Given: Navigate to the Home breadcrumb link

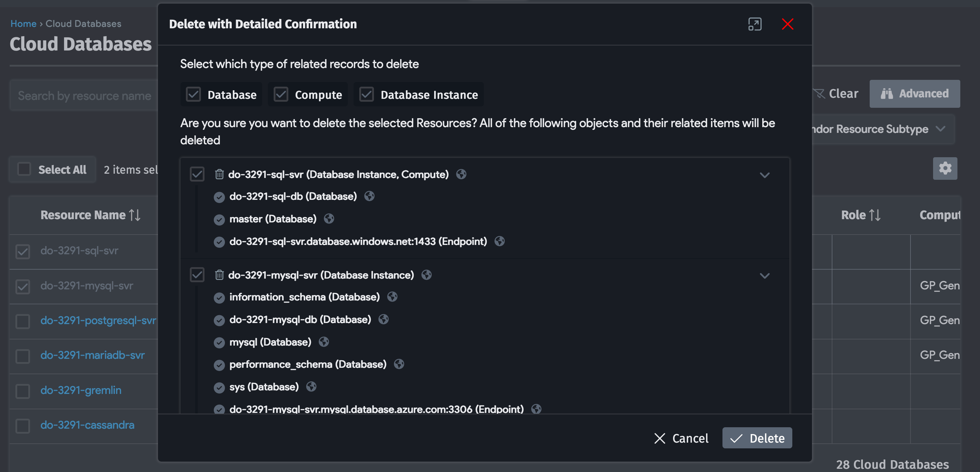Looking at the screenshot, I should coord(23,24).
